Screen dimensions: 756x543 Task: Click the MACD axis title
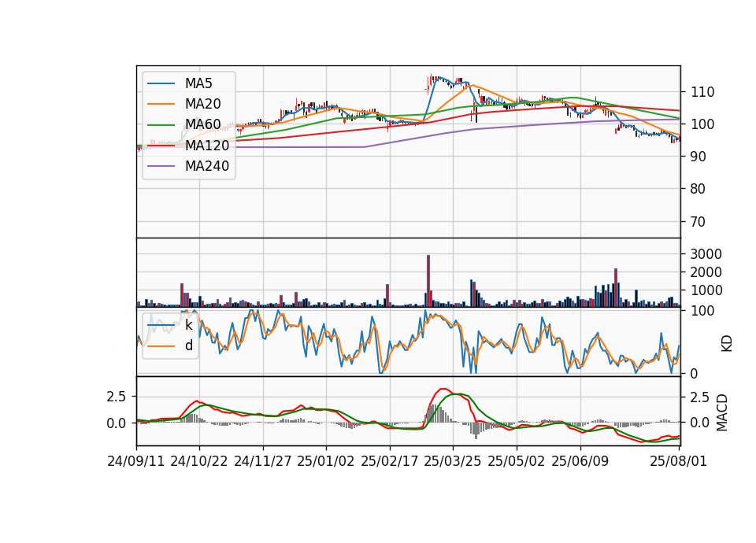point(722,412)
